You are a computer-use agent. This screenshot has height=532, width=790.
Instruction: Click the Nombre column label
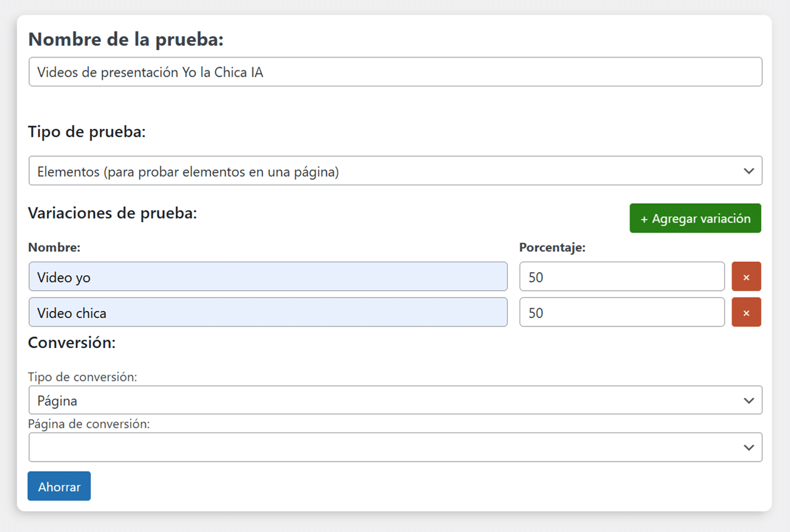click(x=54, y=247)
